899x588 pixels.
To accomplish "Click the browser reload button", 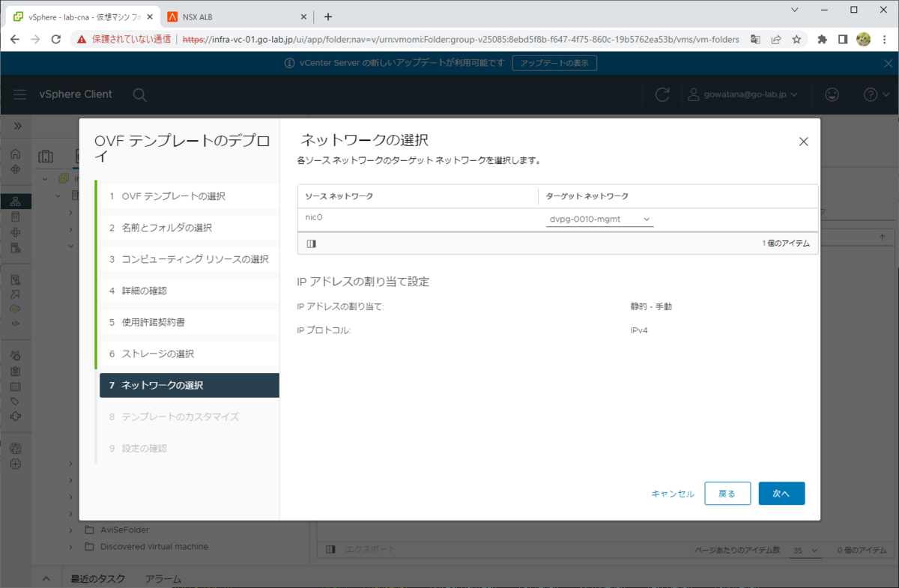I will [55, 39].
